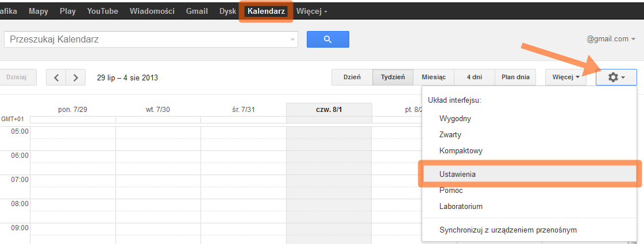This screenshot has height=244, width=644.
Task: Click the blue search magnifier button
Action: click(x=327, y=39)
